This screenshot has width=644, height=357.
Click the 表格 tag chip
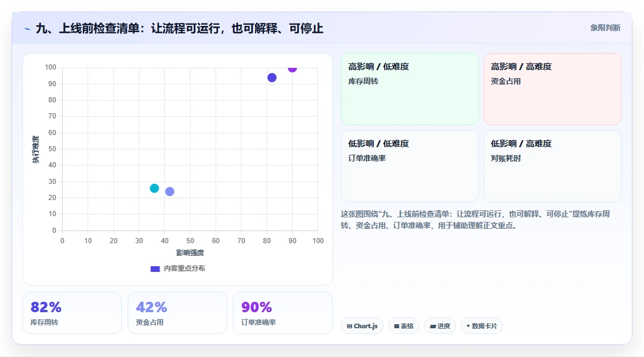pyautogui.click(x=404, y=326)
